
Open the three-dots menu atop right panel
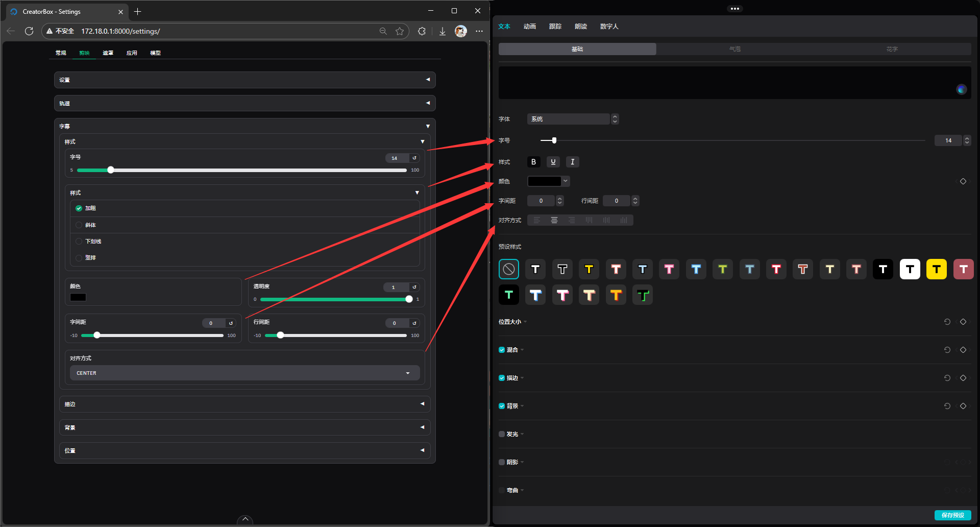tap(735, 9)
